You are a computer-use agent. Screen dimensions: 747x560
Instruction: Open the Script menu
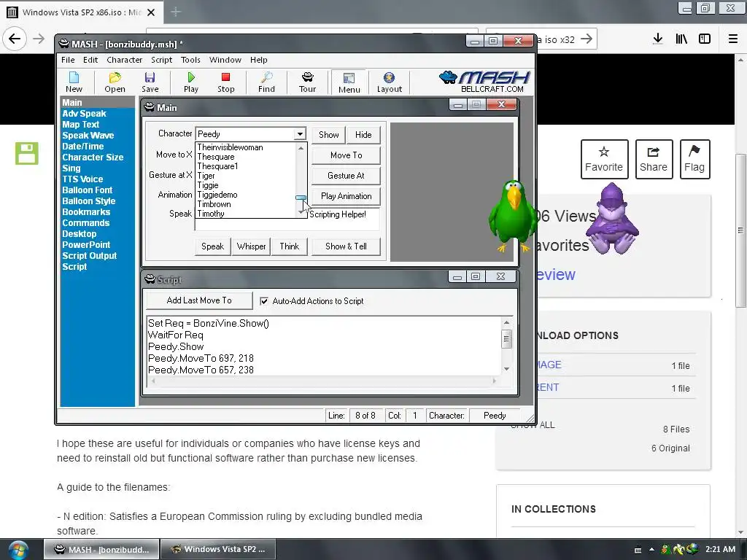161,60
